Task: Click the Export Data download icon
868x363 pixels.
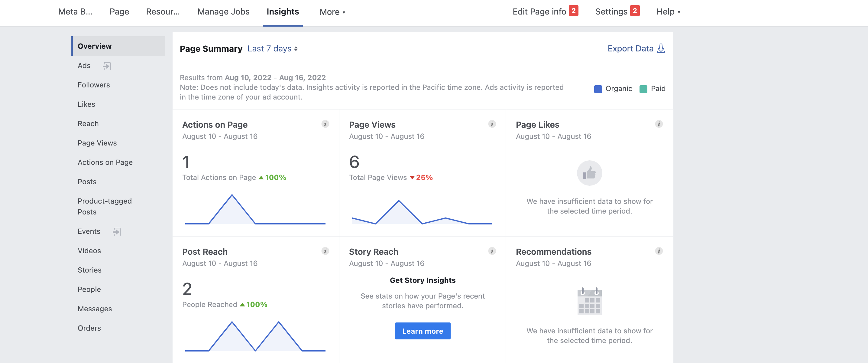Action: (661, 49)
